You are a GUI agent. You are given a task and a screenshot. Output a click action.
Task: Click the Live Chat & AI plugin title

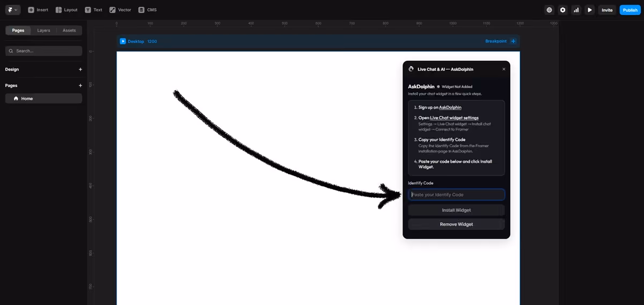pos(445,69)
